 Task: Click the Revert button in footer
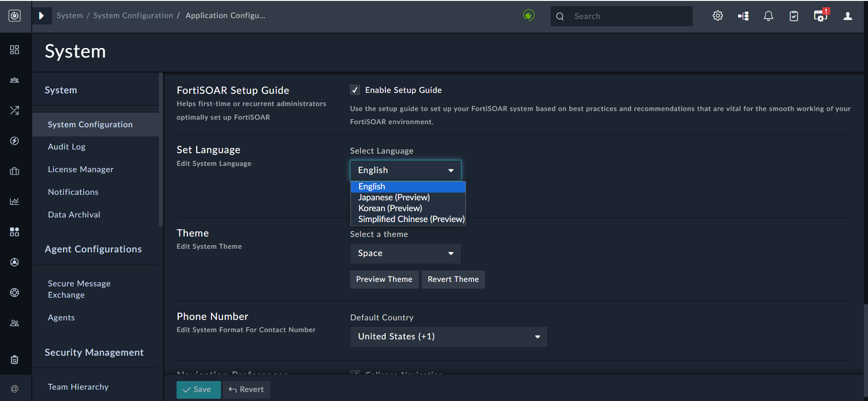pyautogui.click(x=246, y=390)
